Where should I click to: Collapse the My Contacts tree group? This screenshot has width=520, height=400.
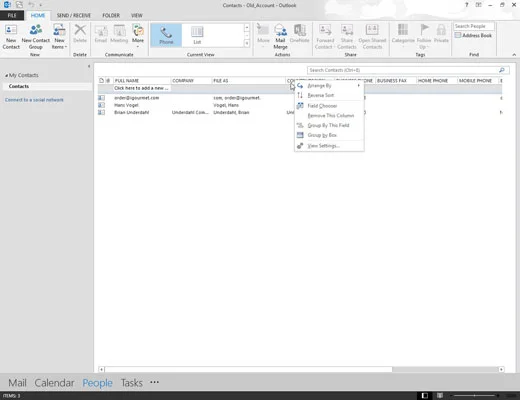(6, 76)
